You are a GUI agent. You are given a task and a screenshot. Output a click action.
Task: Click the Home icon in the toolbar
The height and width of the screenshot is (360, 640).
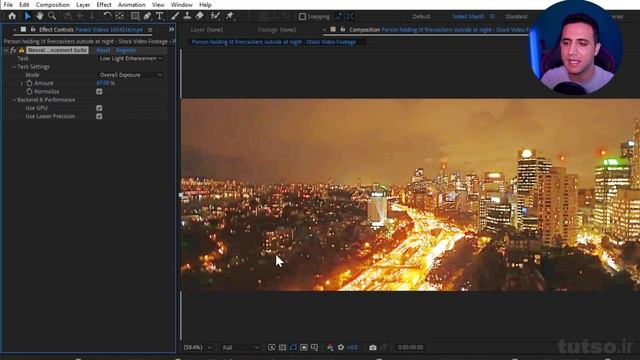point(12,16)
